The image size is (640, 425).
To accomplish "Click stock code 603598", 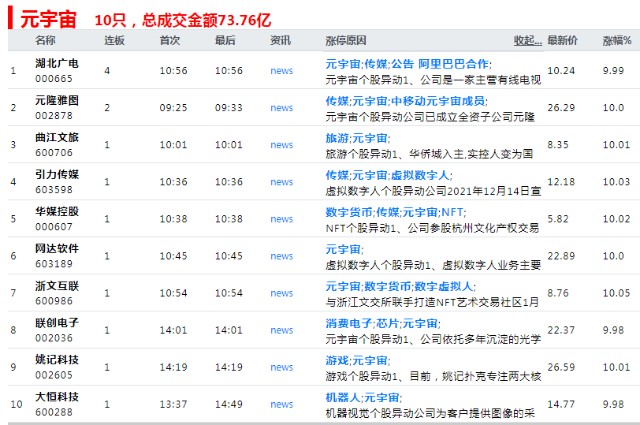I will tap(54, 190).
